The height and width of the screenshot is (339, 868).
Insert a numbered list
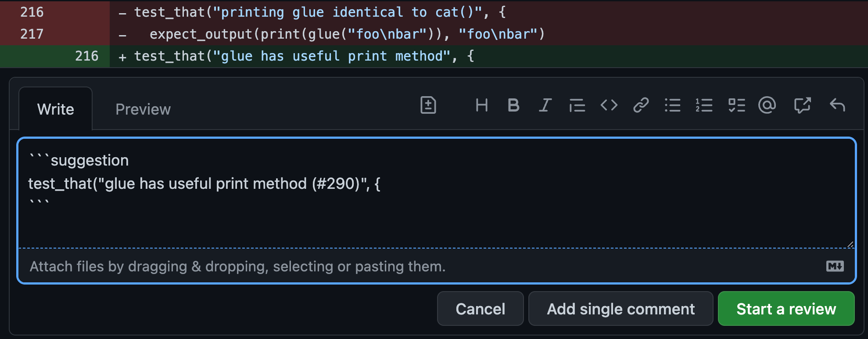(x=704, y=105)
